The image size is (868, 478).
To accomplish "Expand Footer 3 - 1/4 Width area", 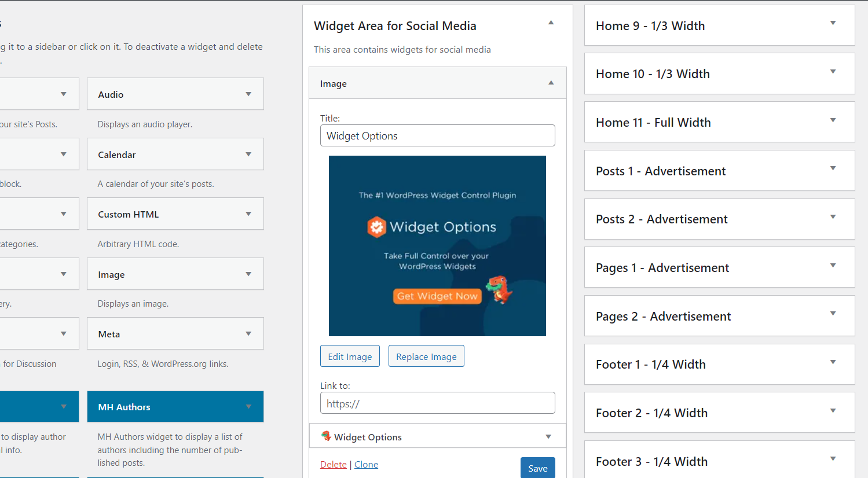I will [833, 459].
